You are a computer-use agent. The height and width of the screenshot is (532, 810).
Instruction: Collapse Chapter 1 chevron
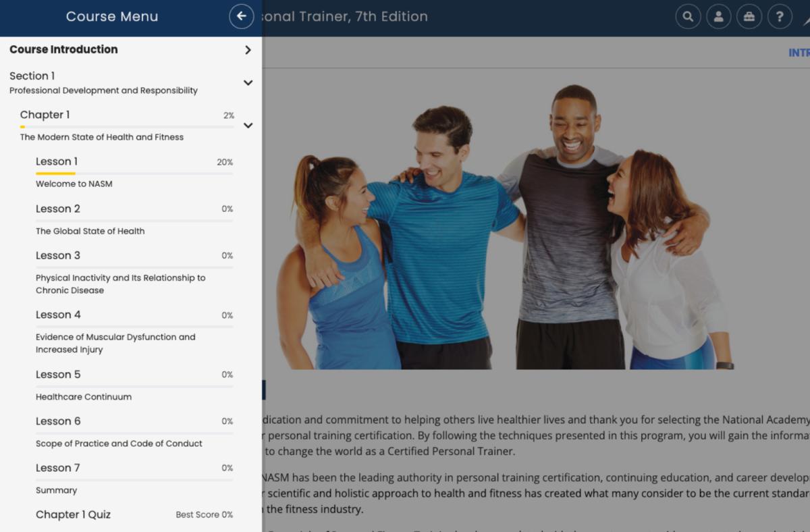point(248,125)
